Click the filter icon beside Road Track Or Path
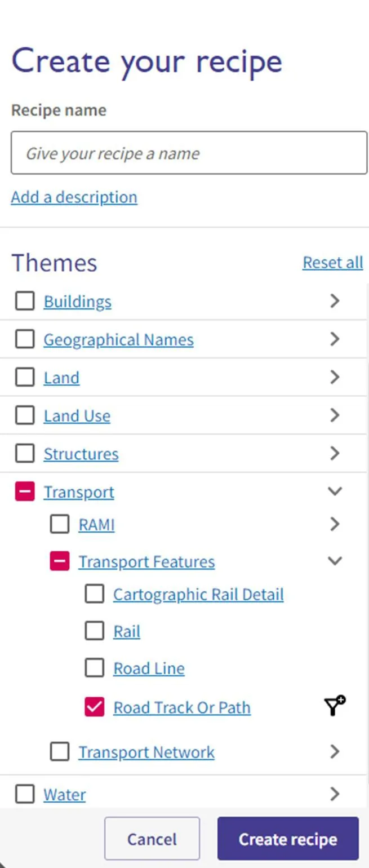 pyautogui.click(x=335, y=706)
